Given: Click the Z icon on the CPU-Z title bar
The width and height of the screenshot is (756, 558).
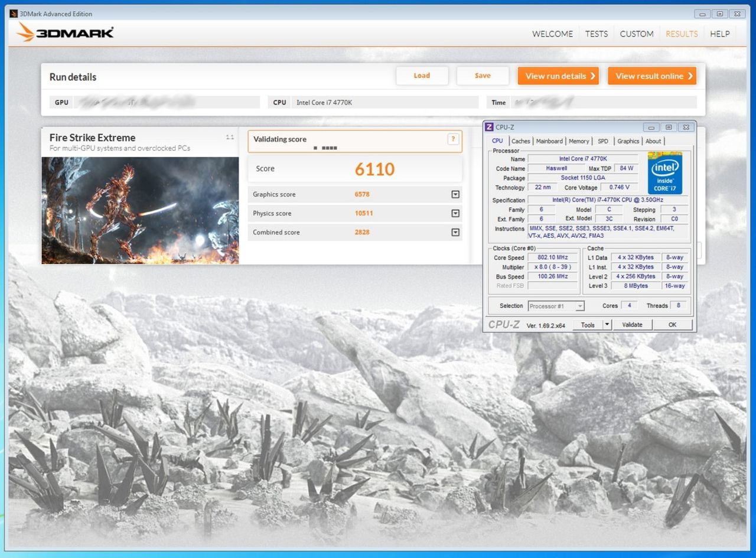Looking at the screenshot, I should pos(489,127).
